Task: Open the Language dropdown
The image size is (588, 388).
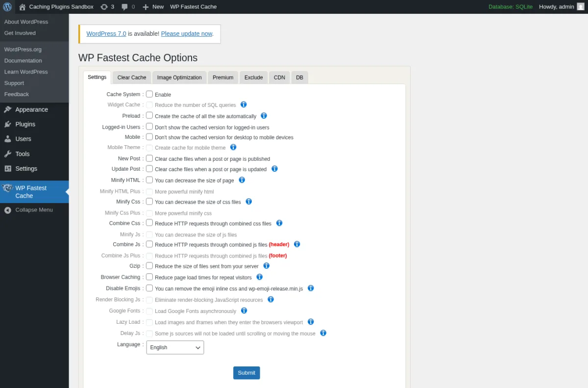Action: pos(175,347)
